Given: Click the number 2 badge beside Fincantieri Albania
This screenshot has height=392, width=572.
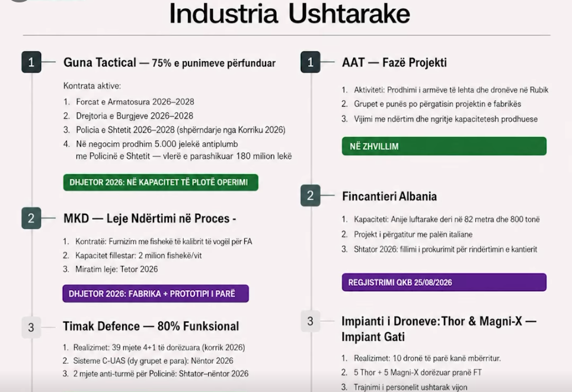Looking at the screenshot, I should (x=311, y=195).
